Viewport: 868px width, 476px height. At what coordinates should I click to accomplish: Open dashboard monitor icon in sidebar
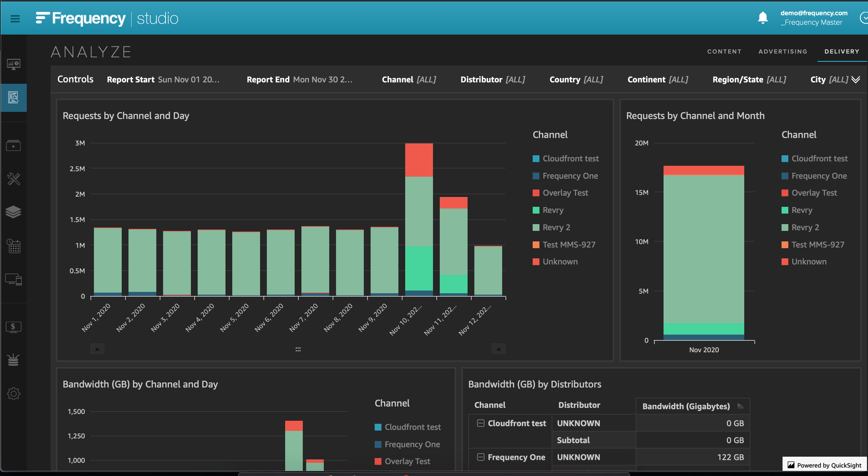pos(14,64)
